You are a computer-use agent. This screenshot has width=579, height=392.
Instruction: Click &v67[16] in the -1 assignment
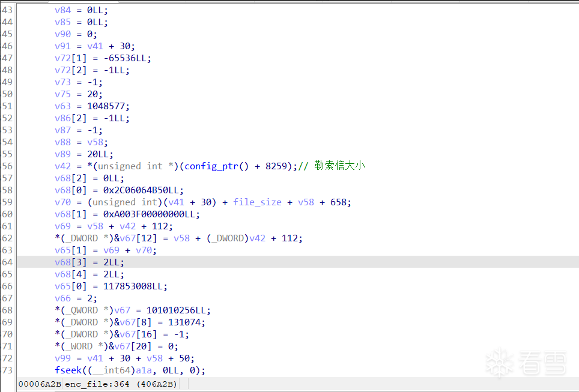(x=135, y=334)
